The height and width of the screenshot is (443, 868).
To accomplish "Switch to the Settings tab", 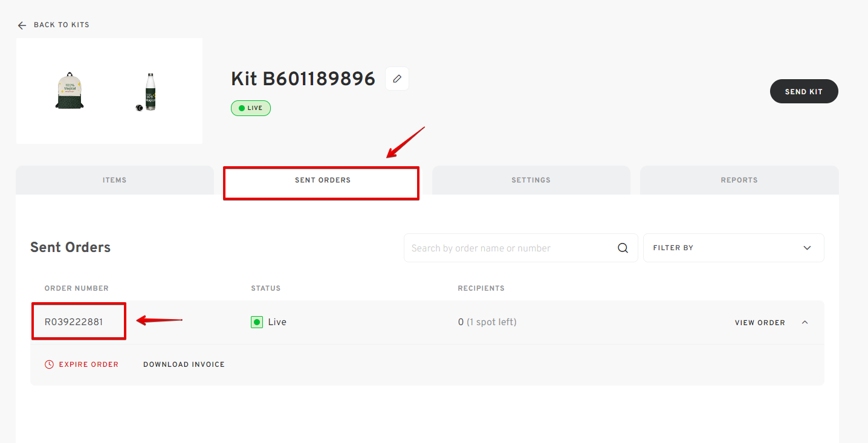I will tap(530, 179).
